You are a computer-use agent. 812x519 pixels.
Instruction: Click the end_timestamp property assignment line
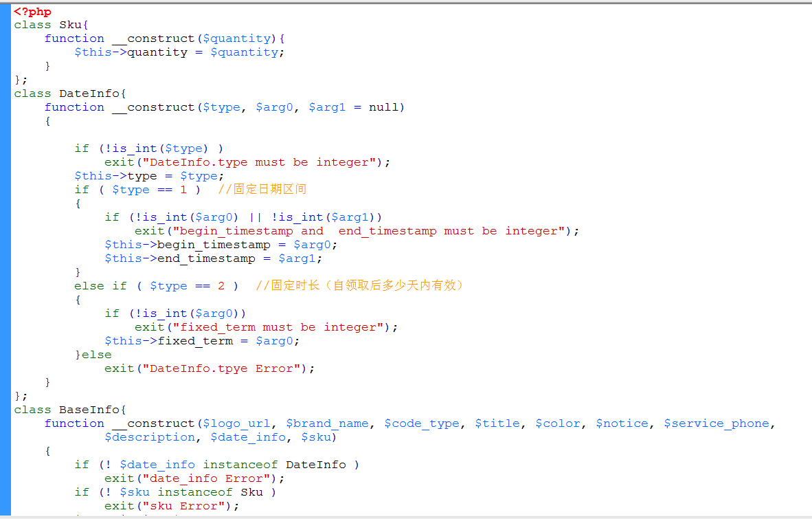click(x=213, y=258)
